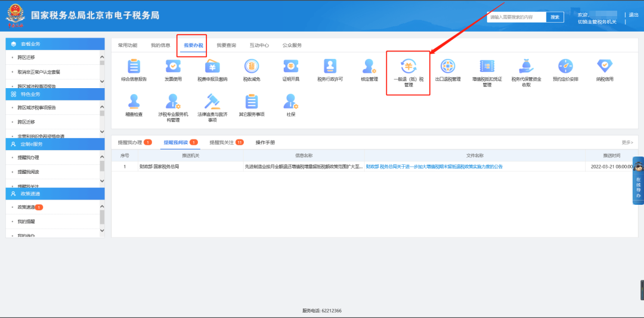Screen dimensions: 644x318
Task: Open the 涉税专业服务机构管理 icon
Action: [173, 101]
